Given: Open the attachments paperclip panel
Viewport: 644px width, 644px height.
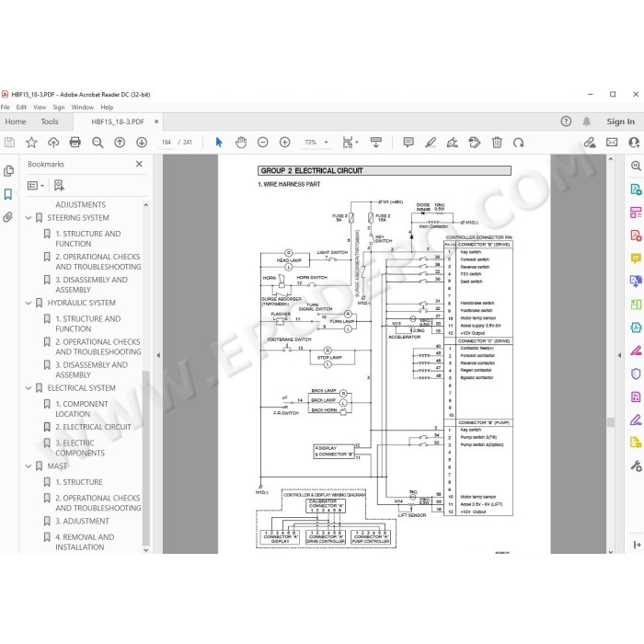Looking at the screenshot, I should pos(8,217).
